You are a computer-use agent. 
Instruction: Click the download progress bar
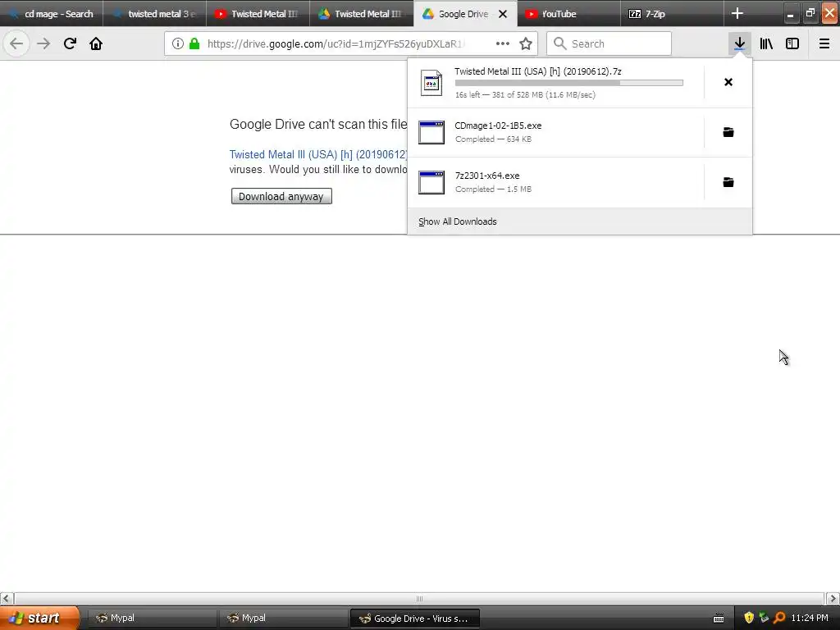pyautogui.click(x=569, y=83)
